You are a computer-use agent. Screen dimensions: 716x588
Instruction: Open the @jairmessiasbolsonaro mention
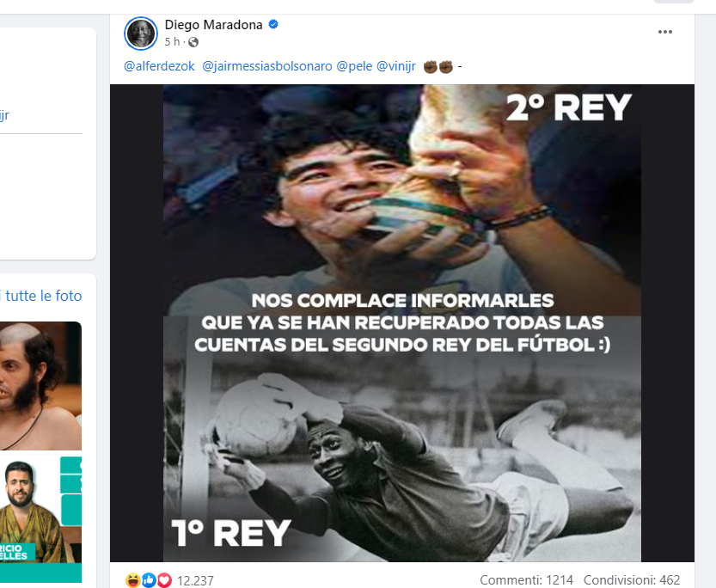[267, 66]
